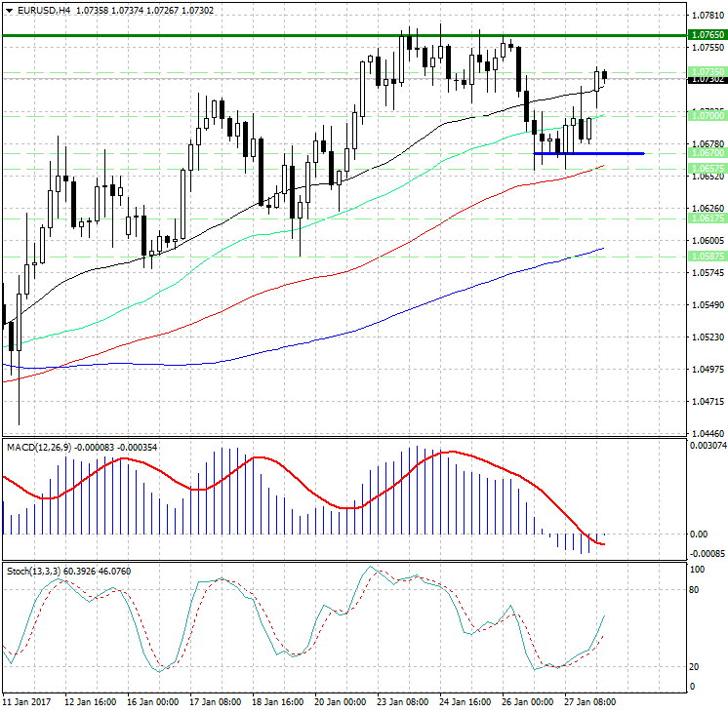Click the 1.07810 price scale value
This screenshot has height=713, width=728.
[708, 16]
